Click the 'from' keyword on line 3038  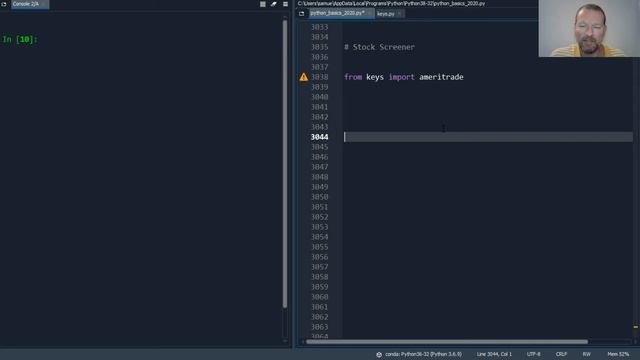(x=353, y=77)
